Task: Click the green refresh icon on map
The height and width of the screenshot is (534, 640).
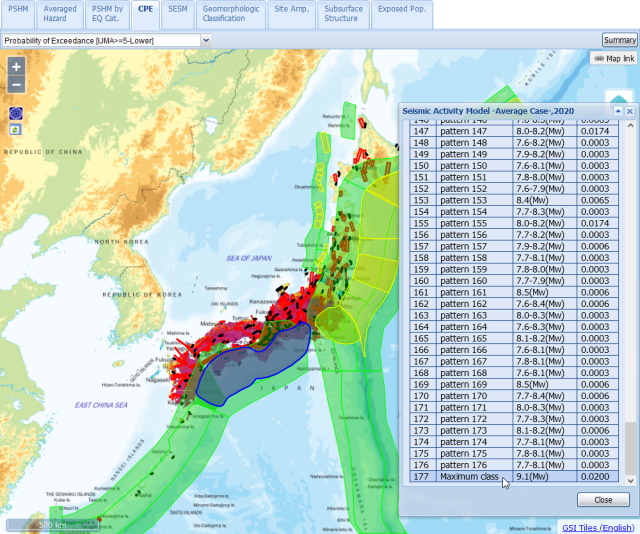Action: [16, 130]
